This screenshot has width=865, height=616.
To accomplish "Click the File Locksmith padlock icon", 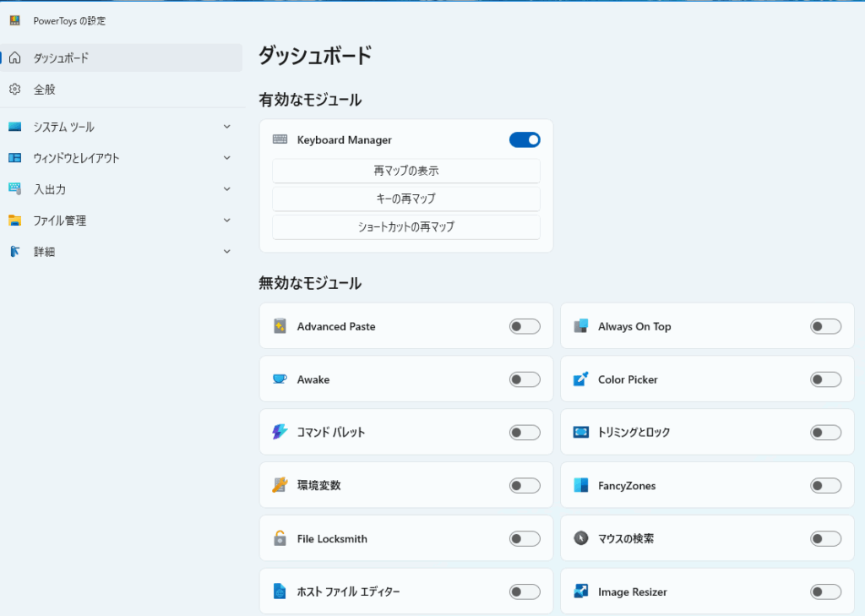I will point(280,538).
